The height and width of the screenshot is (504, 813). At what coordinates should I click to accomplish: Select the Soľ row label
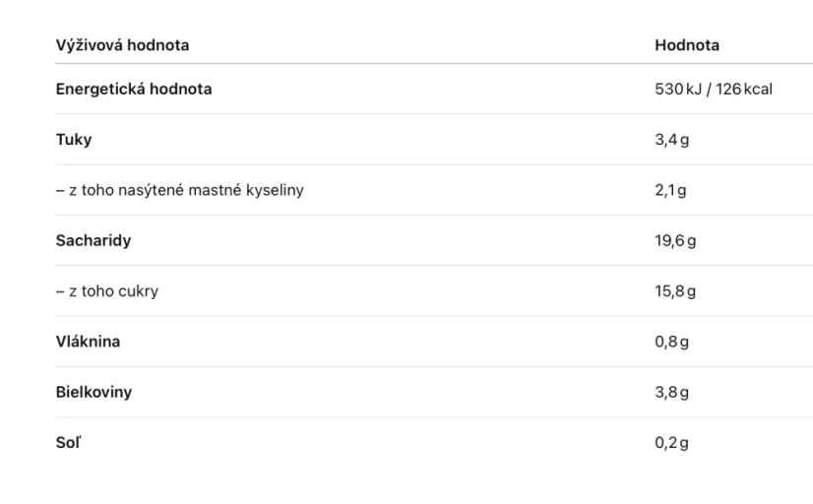(69, 443)
